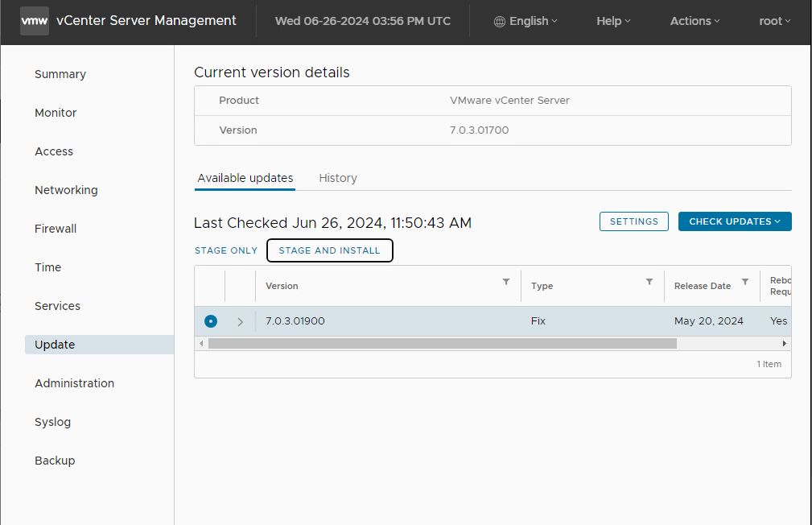Switch to the History tab
This screenshot has height=525, width=812.
point(338,178)
